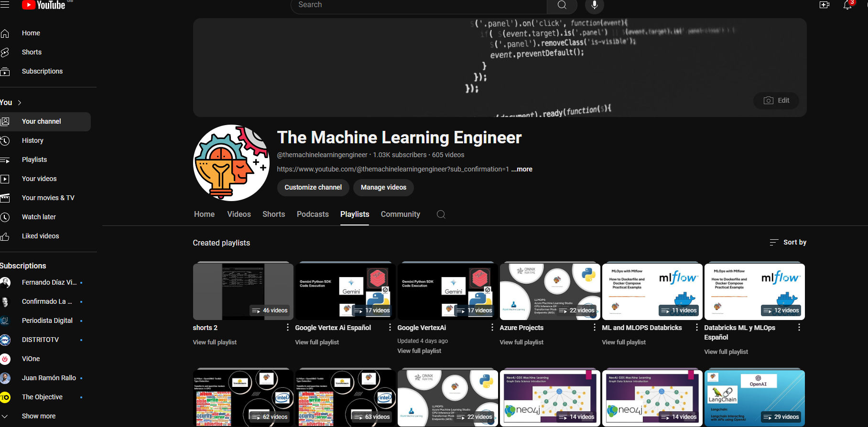
Task: Switch to the Videos tab
Action: [239, 214]
